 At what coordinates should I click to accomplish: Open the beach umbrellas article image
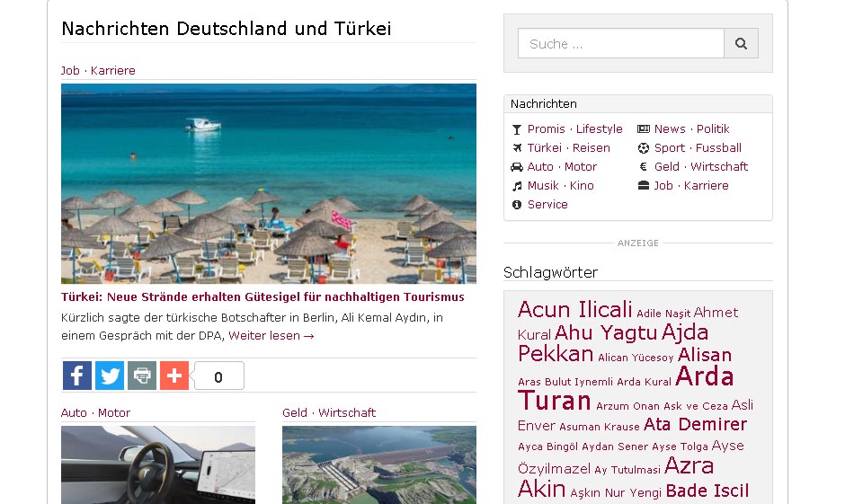click(x=269, y=183)
